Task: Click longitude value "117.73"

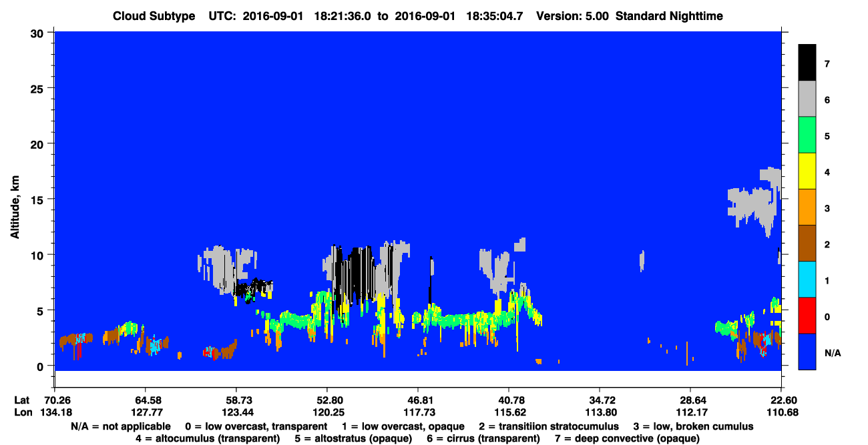Action: pos(418,412)
